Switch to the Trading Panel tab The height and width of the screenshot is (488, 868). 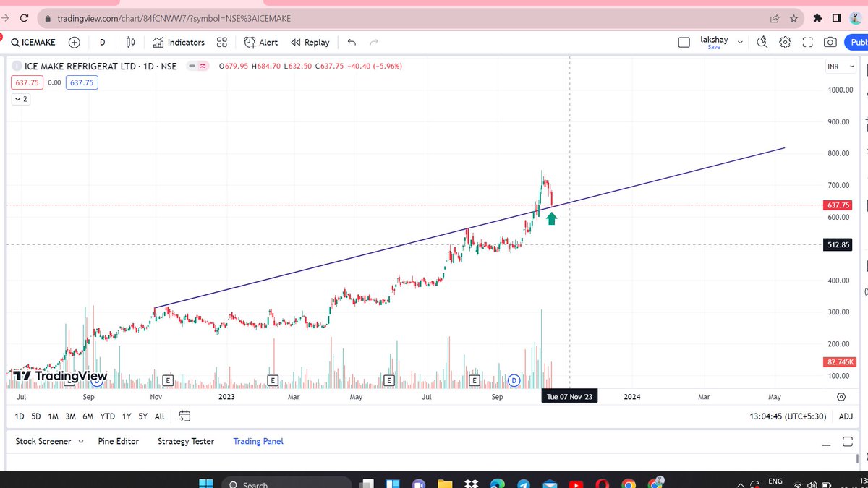258,441
